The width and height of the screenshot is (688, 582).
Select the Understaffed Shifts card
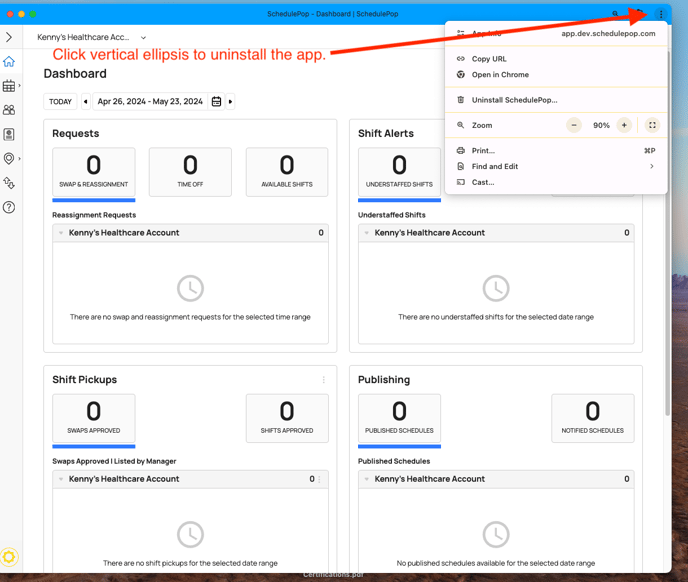coord(399,172)
